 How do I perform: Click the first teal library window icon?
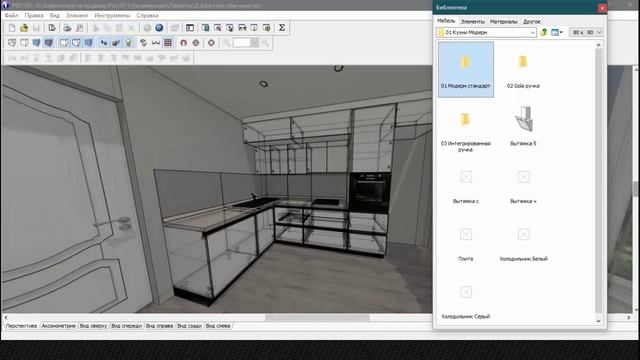tap(205, 28)
